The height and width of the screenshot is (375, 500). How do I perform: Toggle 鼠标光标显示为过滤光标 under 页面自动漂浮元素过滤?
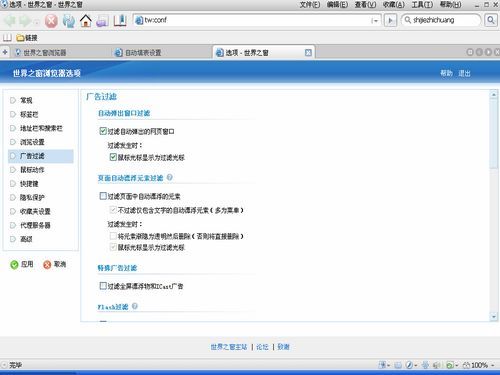tap(113, 247)
